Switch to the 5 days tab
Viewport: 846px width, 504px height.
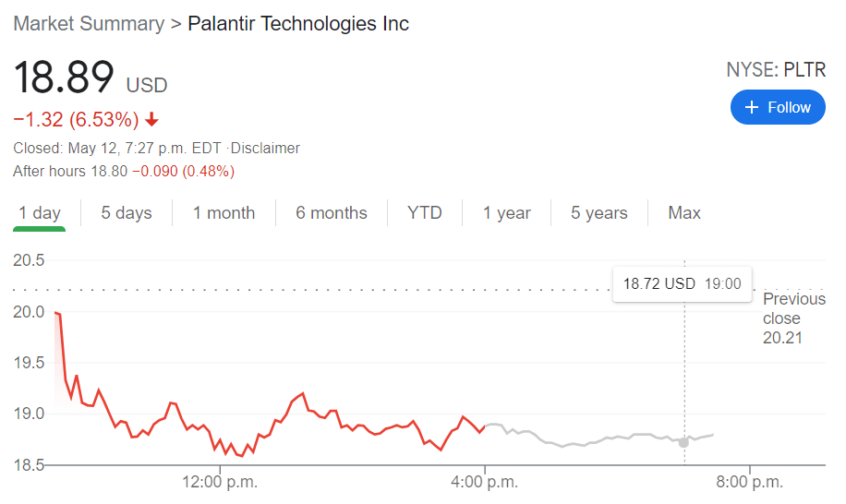127,213
